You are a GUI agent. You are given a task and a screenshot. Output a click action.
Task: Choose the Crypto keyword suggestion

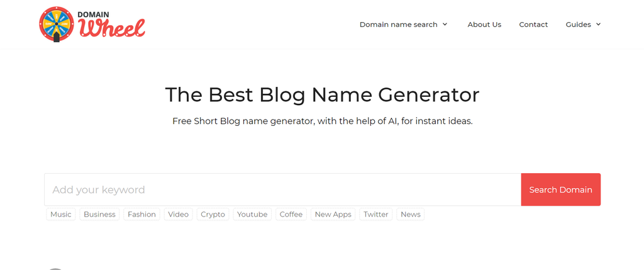tap(213, 215)
